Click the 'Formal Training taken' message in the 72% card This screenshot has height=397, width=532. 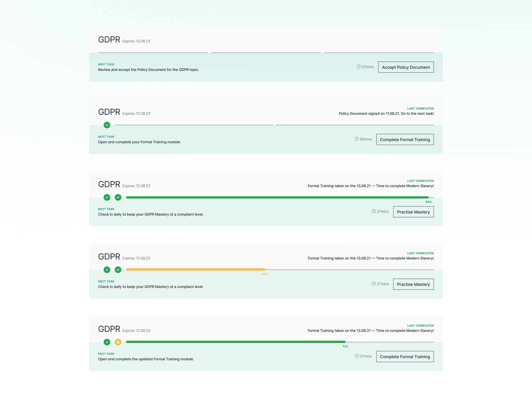click(371, 330)
